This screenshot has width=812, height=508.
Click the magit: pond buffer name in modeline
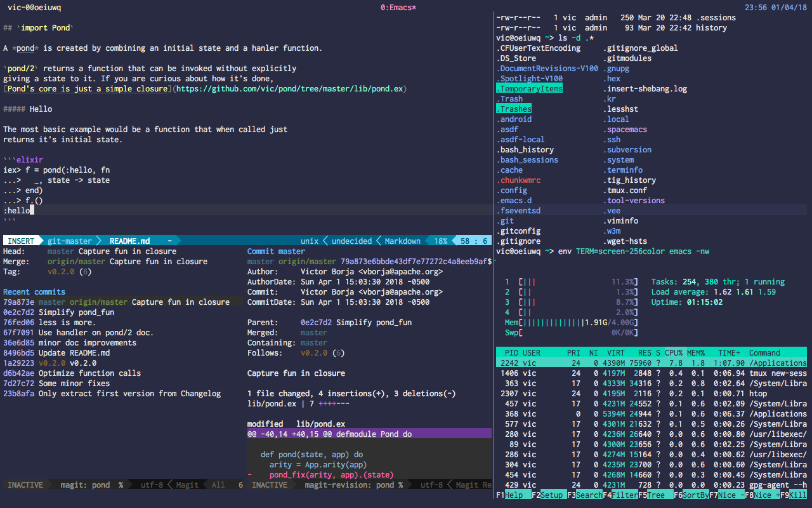pos(85,485)
